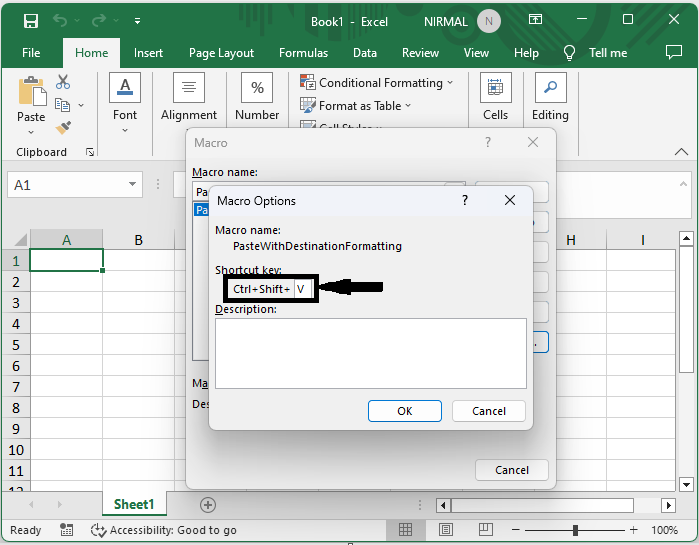Open the Comments icon at top right
Image resolution: width=699 pixels, height=545 pixels.
675,53
